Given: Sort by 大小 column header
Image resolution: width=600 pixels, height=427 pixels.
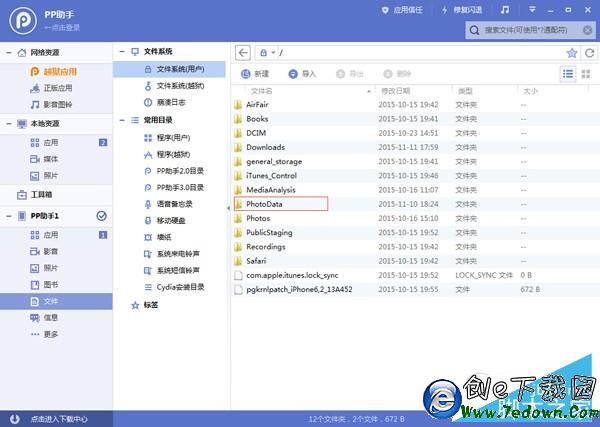Looking at the screenshot, I should pyautogui.click(x=530, y=91).
